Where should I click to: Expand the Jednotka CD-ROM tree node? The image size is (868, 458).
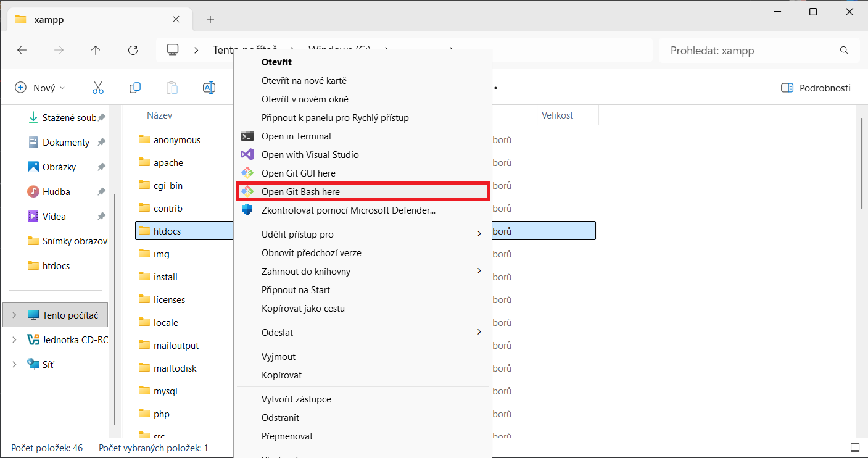pyautogui.click(x=15, y=339)
